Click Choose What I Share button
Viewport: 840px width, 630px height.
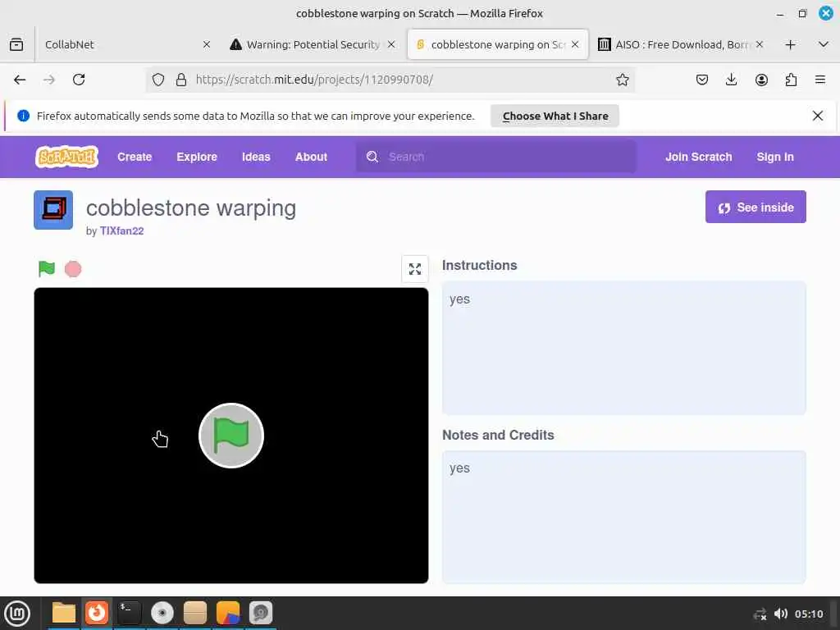(555, 116)
